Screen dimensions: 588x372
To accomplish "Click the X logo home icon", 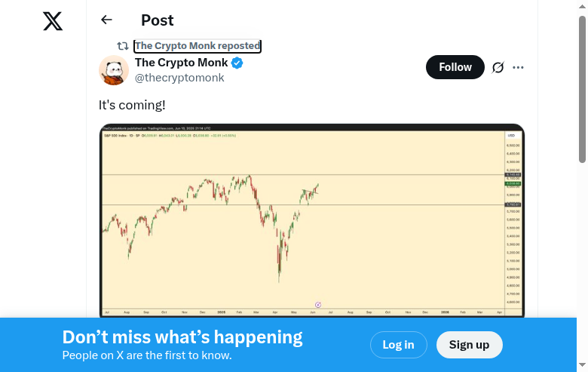I will tap(53, 22).
